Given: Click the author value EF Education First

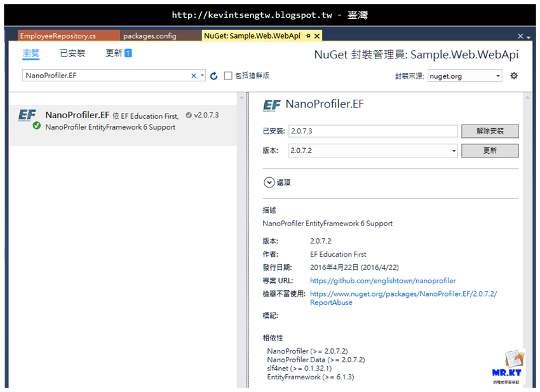Looking at the screenshot, I should (x=338, y=254).
